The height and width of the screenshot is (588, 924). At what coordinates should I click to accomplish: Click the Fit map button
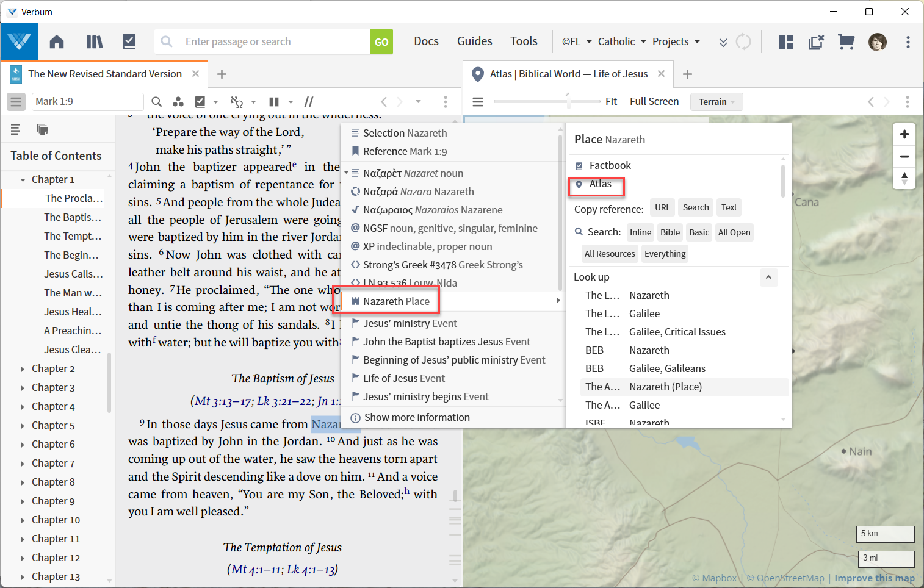(x=611, y=101)
